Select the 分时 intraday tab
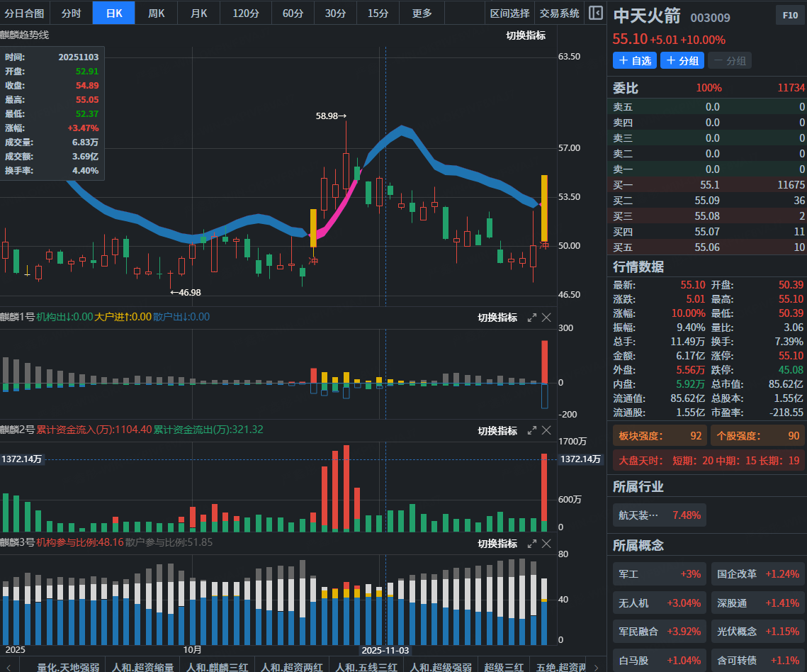The height and width of the screenshot is (672, 807). coord(71,13)
